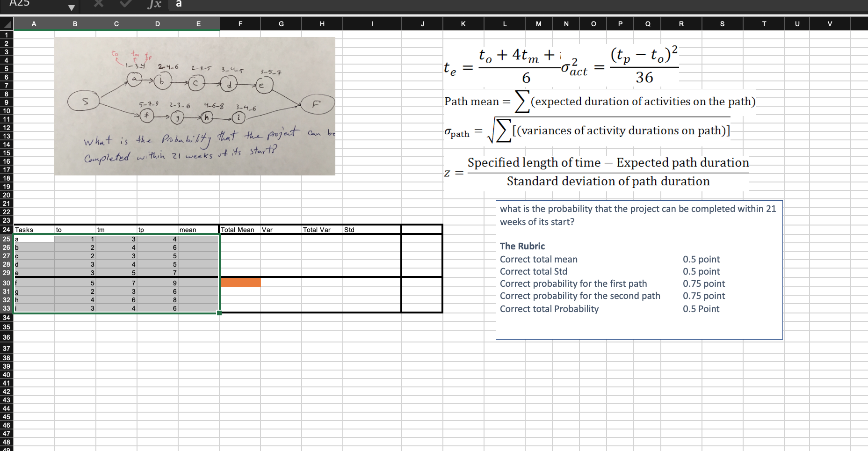Screen dimensions: 868x451
Task: Select column T header
Action: tap(764, 23)
